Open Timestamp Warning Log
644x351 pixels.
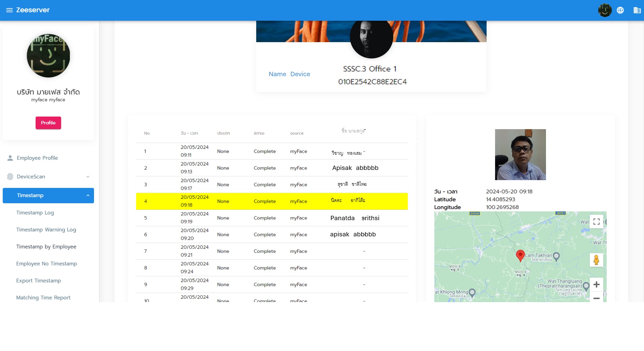point(46,230)
